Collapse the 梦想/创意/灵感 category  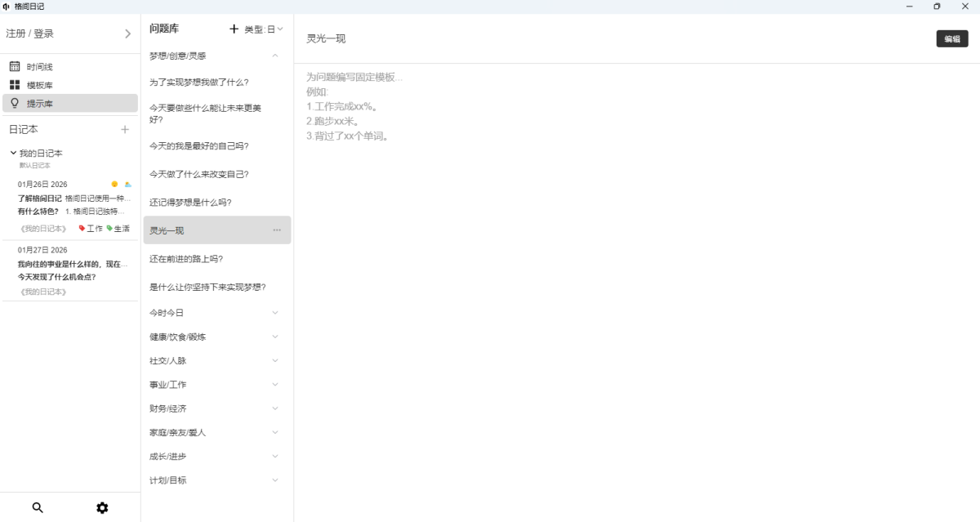(x=275, y=56)
